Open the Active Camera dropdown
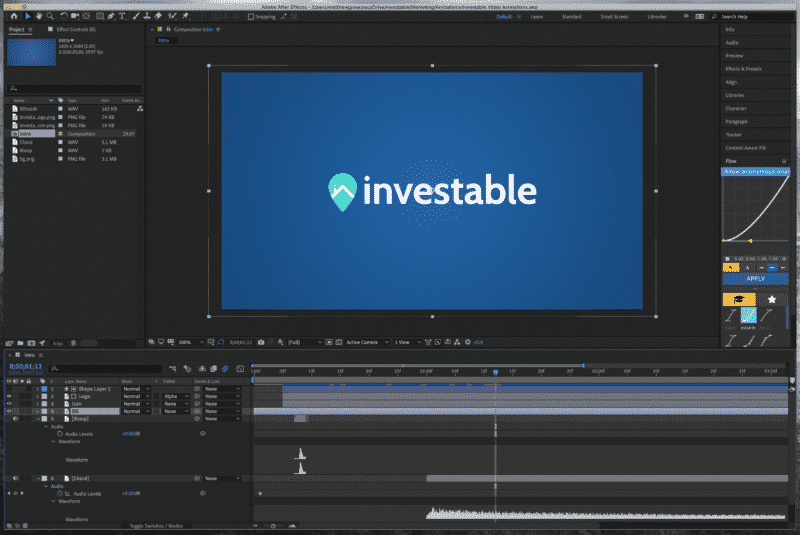Image resolution: width=800 pixels, height=535 pixels. coord(367,342)
